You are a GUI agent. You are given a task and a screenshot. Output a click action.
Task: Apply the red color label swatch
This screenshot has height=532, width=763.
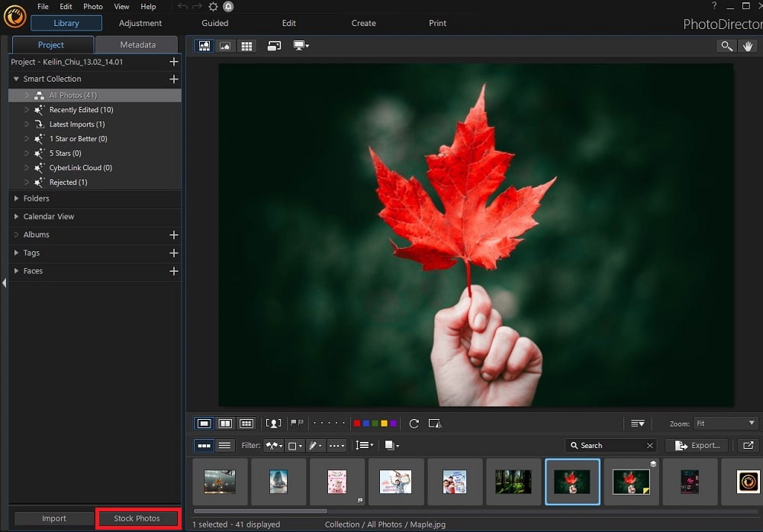(x=356, y=423)
